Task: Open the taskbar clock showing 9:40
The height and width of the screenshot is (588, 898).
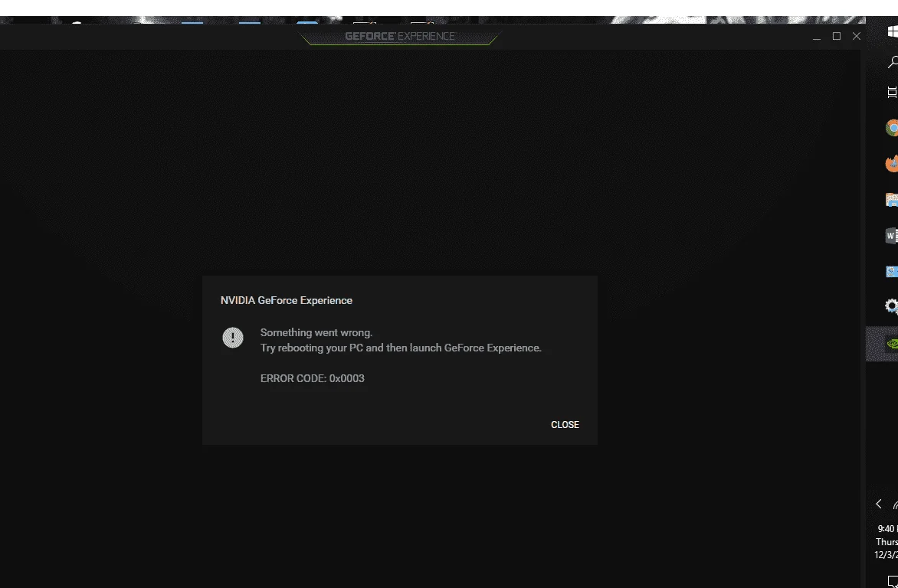Action: [887, 541]
